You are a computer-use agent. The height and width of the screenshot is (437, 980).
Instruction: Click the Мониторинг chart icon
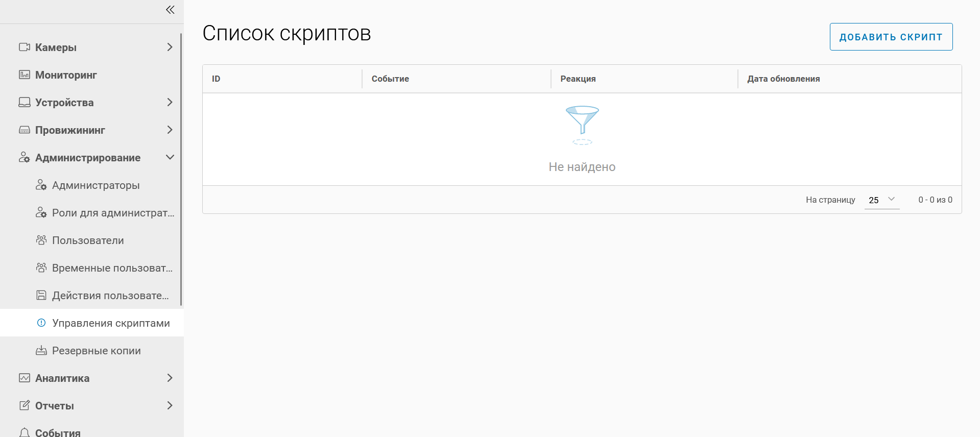click(25, 75)
